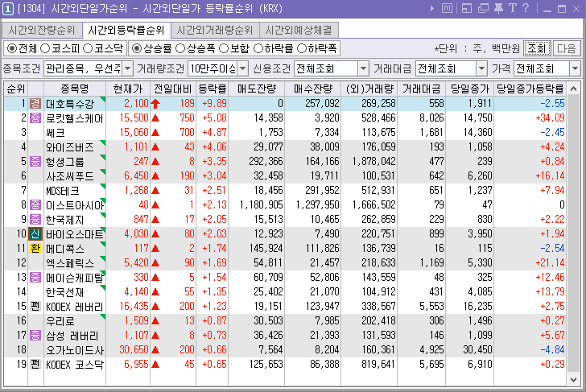Click the window layout icon in title bar
Image resolution: width=586 pixels, height=392 pixels.
click(467, 8)
